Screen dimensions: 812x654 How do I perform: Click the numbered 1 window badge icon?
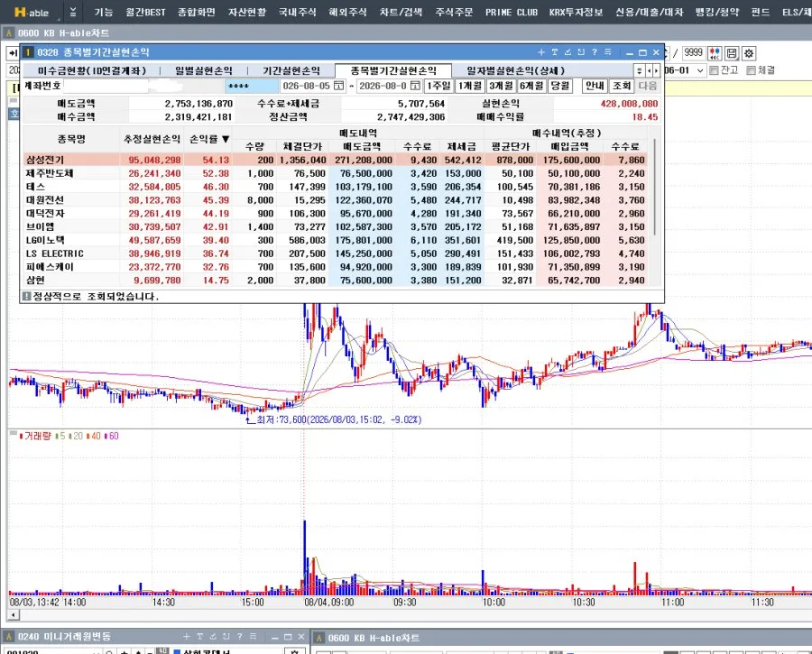[28, 52]
